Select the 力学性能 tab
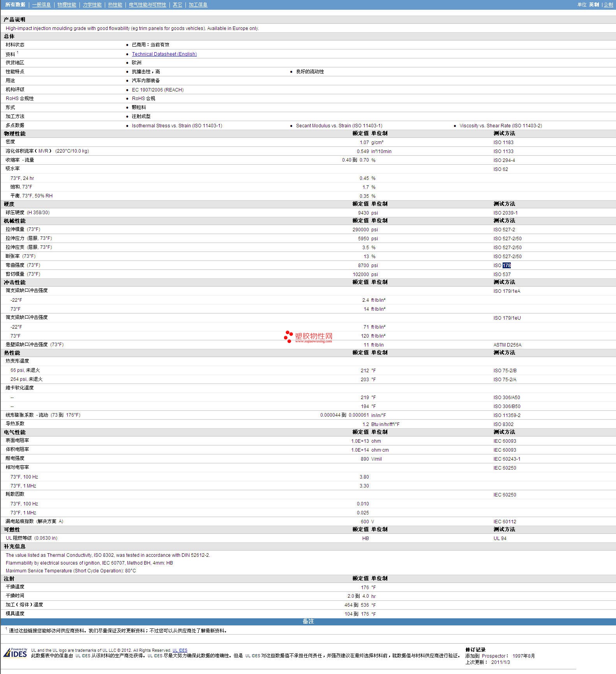 pyautogui.click(x=92, y=5)
